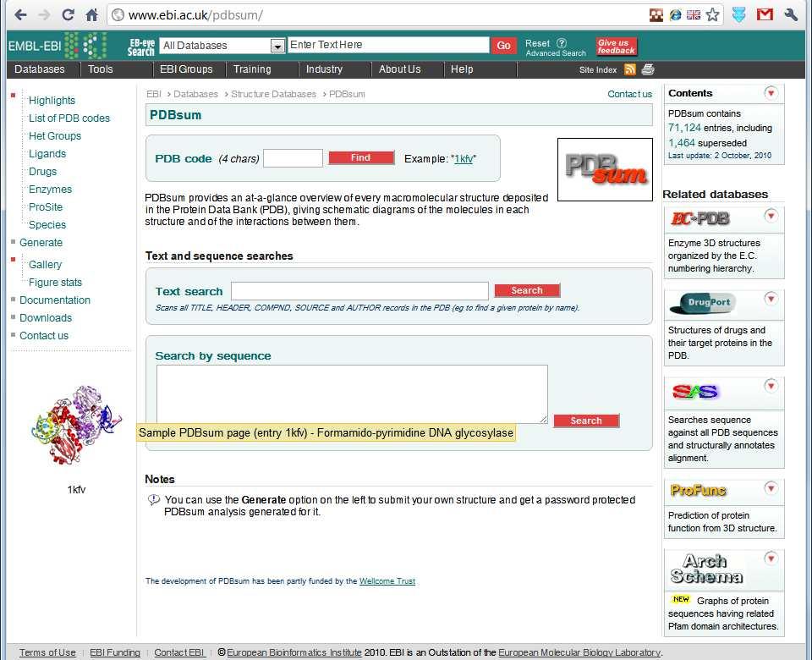Screen dimensions: 812x660
Task: Open the EBI Groups menu
Action: tap(186, 69)
